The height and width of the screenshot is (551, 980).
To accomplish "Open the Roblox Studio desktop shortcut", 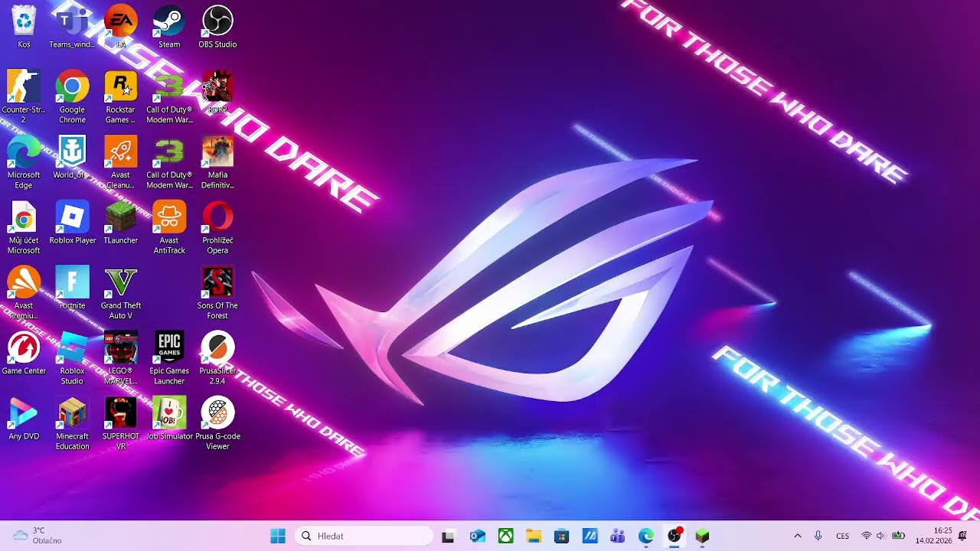I will (72, 358).
